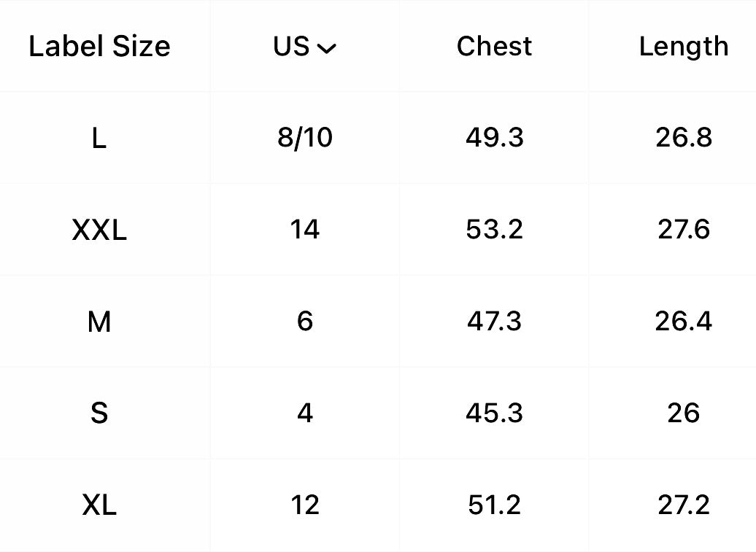Select the L label size row

click(99, 138)
